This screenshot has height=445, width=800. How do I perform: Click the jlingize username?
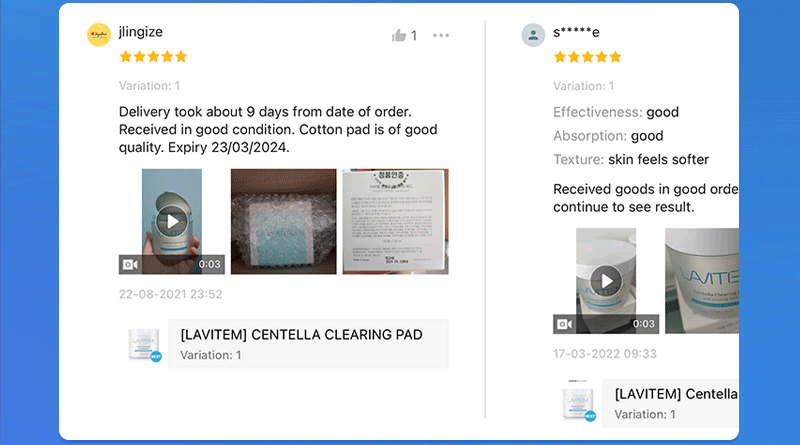click(141, 32)
